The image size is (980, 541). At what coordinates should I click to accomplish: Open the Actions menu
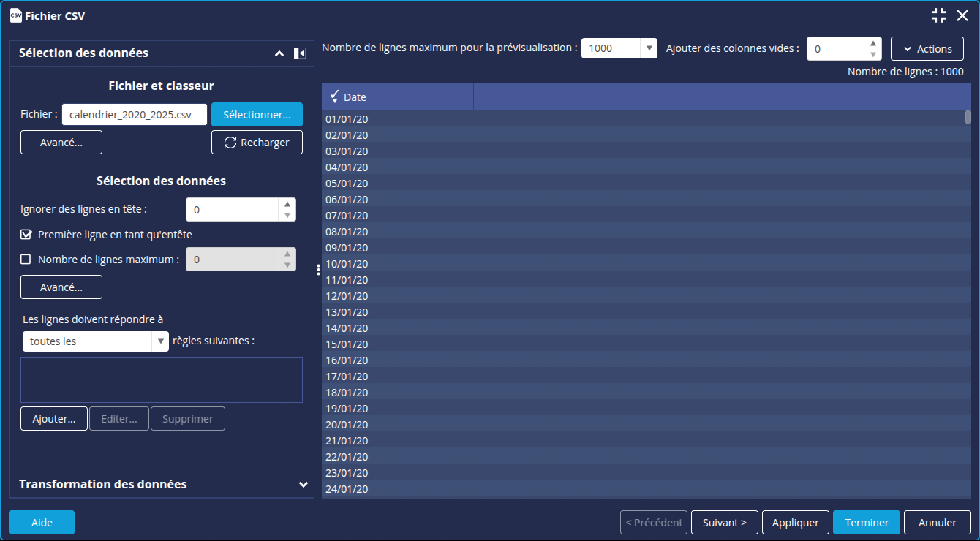[927, 49]
